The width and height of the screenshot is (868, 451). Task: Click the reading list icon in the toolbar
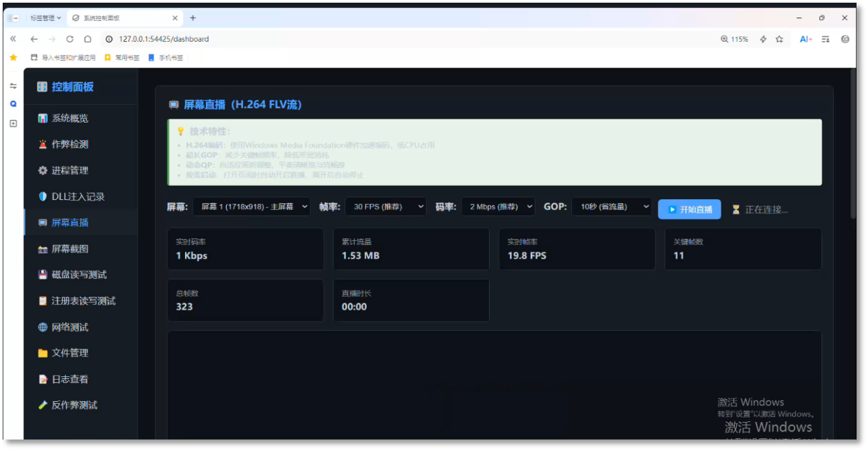pos(826,39)
